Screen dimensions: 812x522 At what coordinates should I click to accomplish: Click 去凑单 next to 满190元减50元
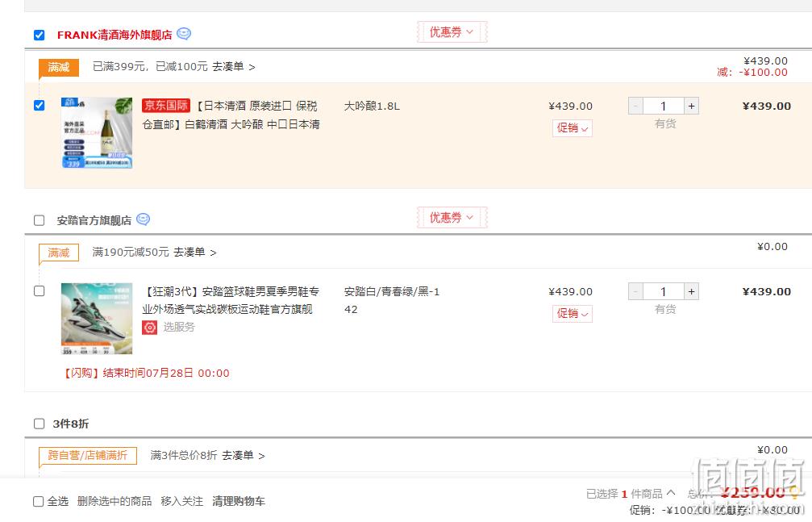tap(194, 253)
